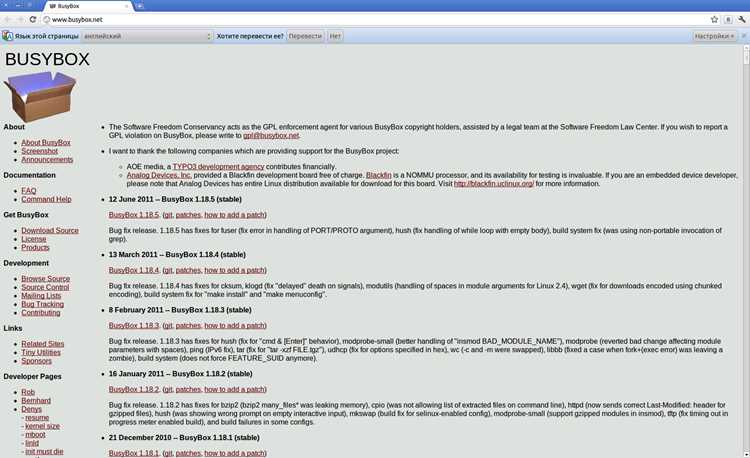Open the 'Related Sites' link
The image size is (750, 458).
(43, 344)
